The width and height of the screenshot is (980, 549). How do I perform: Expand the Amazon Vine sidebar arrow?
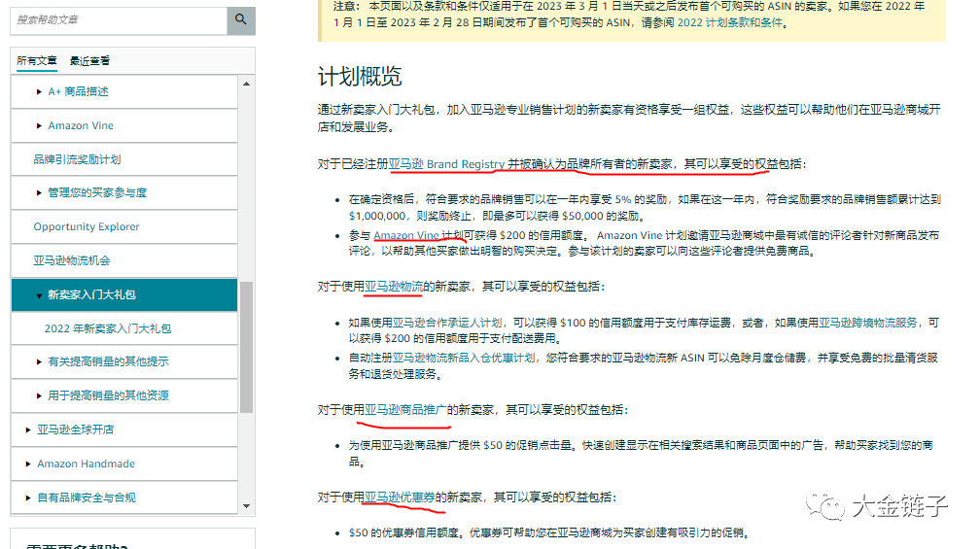(39, 125)
